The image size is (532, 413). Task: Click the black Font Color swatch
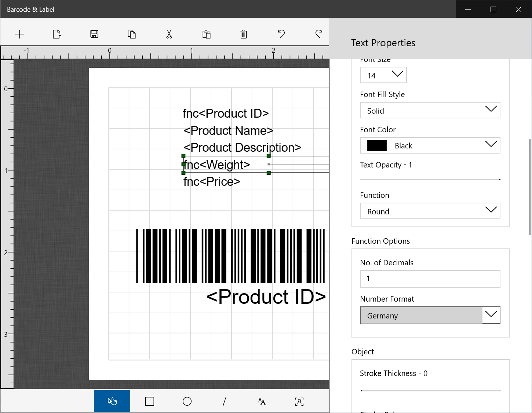(x=377, y=145)
